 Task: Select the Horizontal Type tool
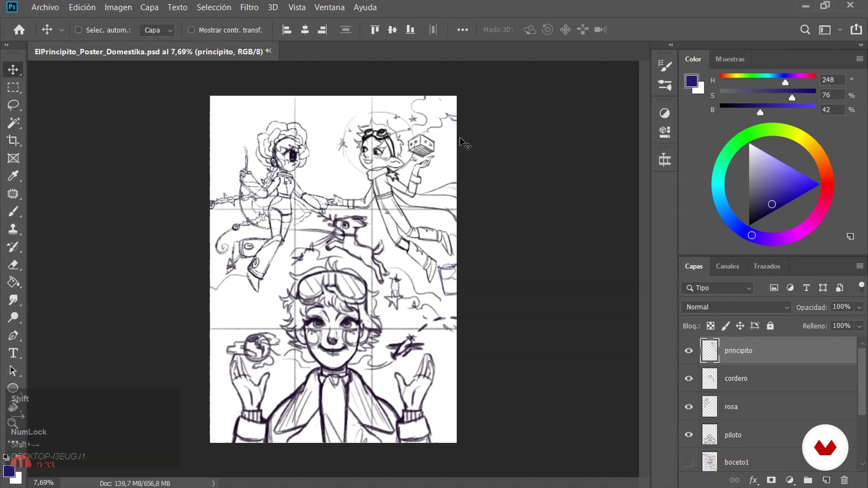click(x=13, y=353)
